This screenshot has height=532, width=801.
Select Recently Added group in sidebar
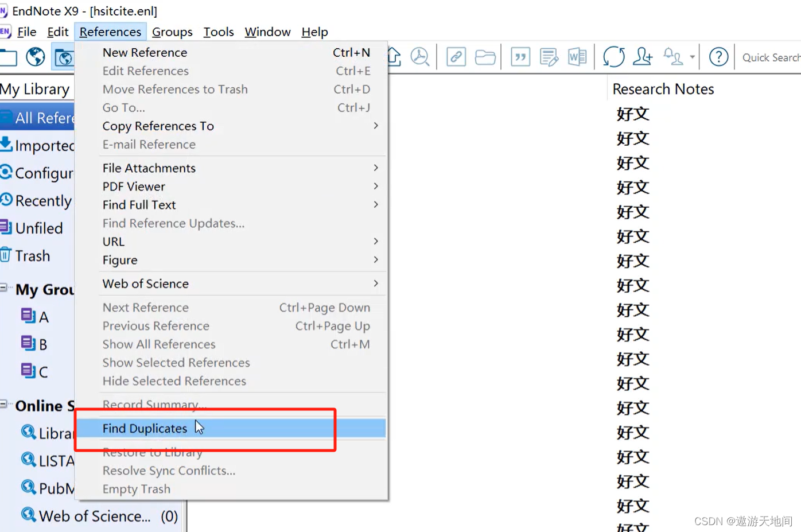(x=37, y=200)
